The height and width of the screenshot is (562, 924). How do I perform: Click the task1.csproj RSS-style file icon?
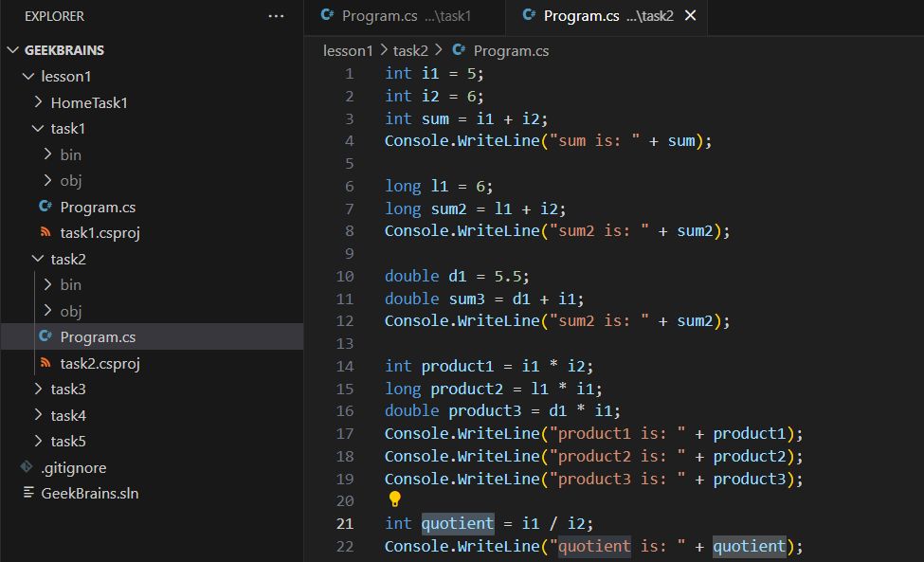pyautogui.click(x=45, y=232)
